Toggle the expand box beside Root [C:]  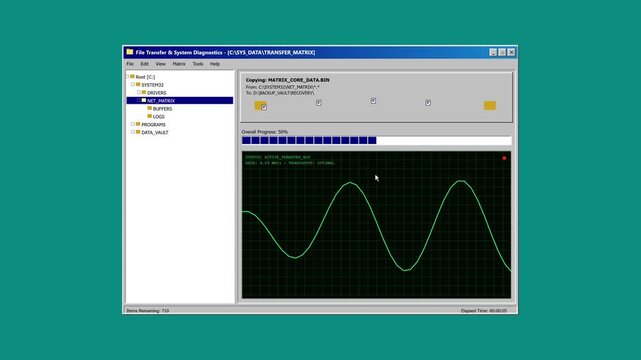click(127, 76)
